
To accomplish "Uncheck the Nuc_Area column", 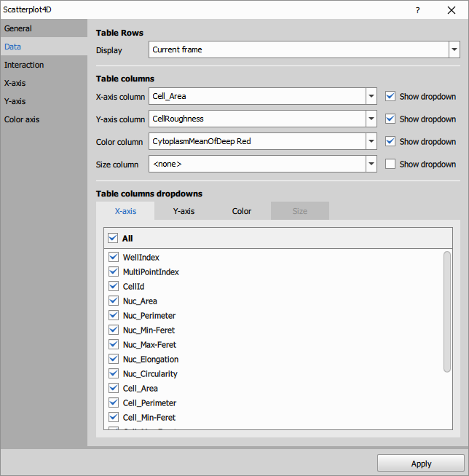I will [114, 301].
